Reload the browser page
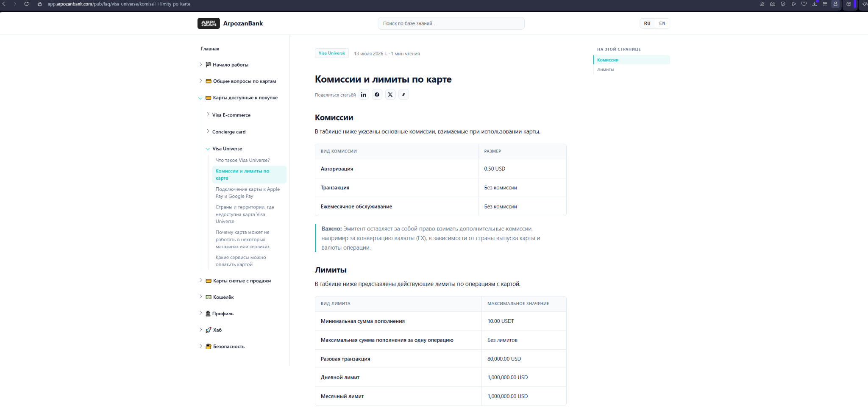868x414 pixels. [x=27, y=4]
